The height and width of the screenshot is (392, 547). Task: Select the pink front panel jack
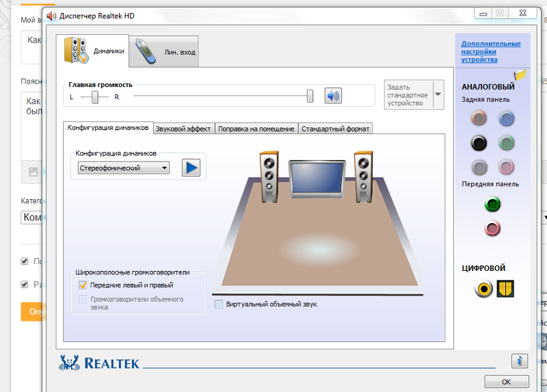(492, 228)
